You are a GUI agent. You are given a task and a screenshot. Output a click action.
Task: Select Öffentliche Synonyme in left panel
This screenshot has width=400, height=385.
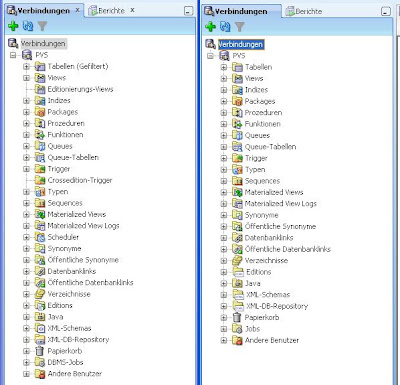pos(83,260)
